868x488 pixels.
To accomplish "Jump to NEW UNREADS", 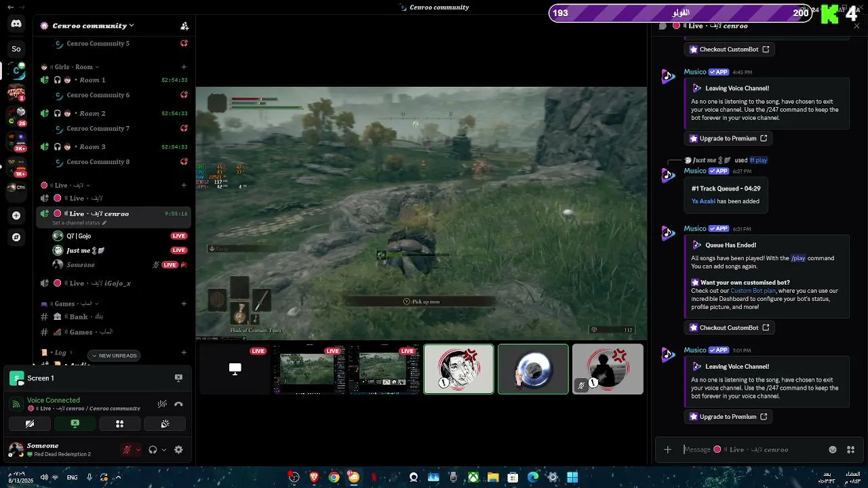I will pos(113,356).
